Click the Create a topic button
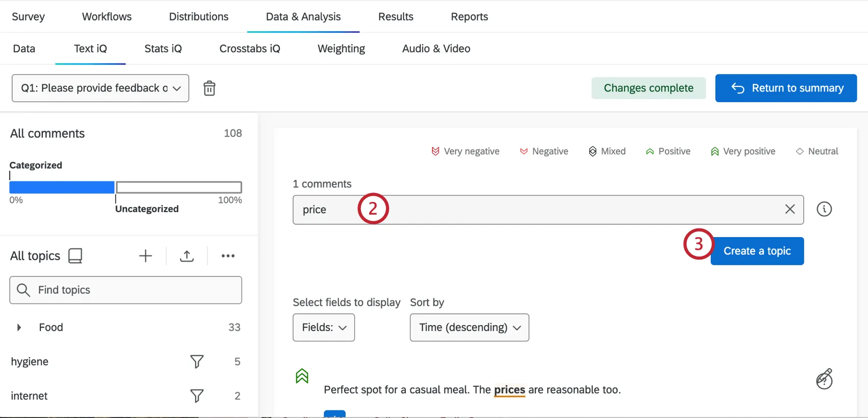This screenshot has width=868, height=418. pyautogui.click(x=757, y=251)
